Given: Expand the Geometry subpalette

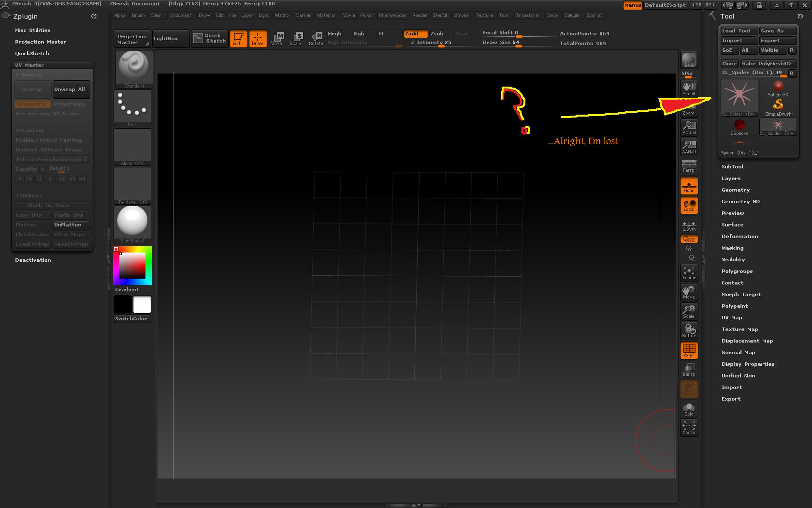Looking at the screenshot, I should 736,190.
